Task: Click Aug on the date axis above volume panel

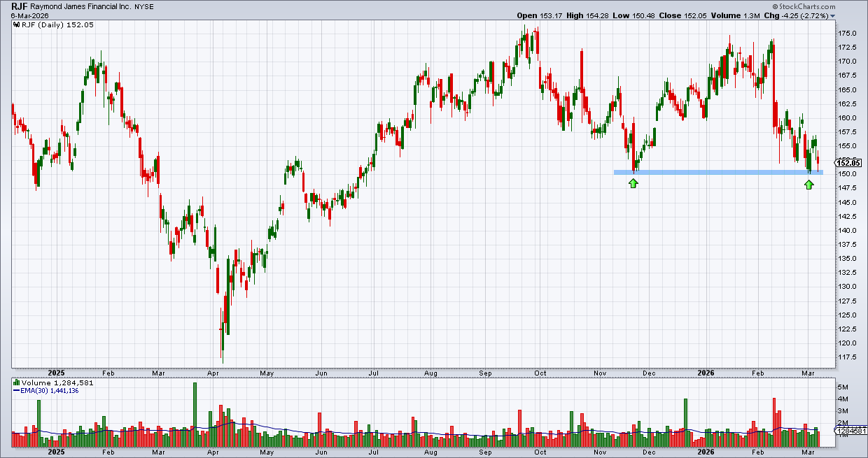Action: (431, 373)
